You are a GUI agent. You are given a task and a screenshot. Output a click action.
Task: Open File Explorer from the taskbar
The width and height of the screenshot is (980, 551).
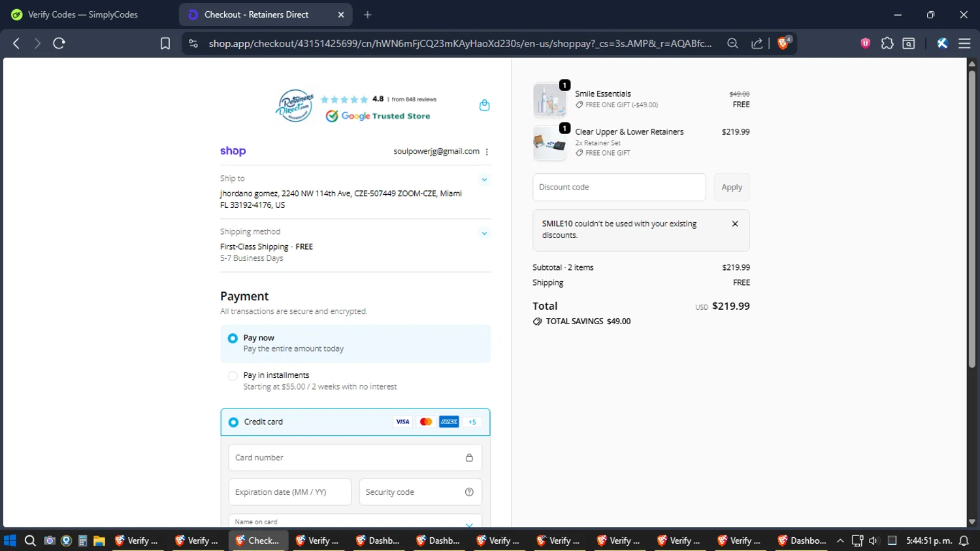pyautogui.click(x=99, y=541)
